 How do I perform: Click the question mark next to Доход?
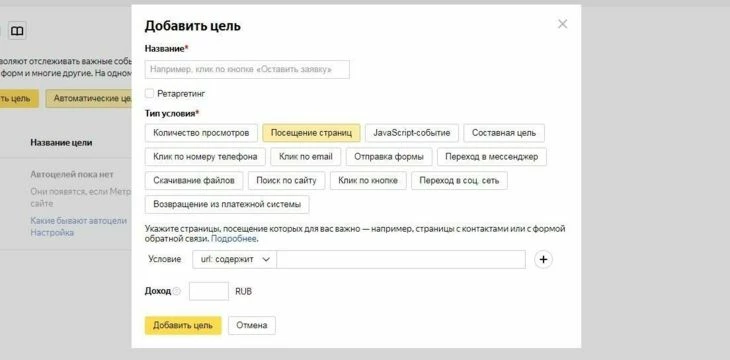176,292
